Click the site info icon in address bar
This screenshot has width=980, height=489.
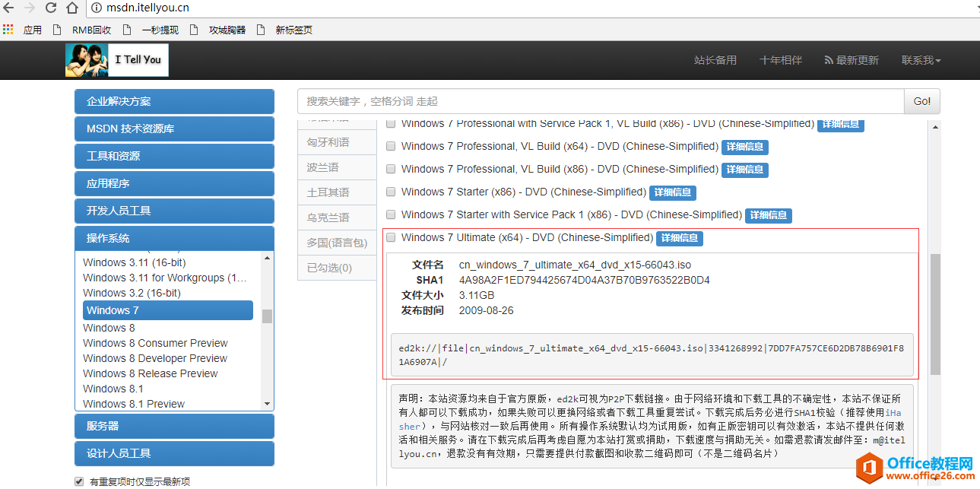pos(97,8)
